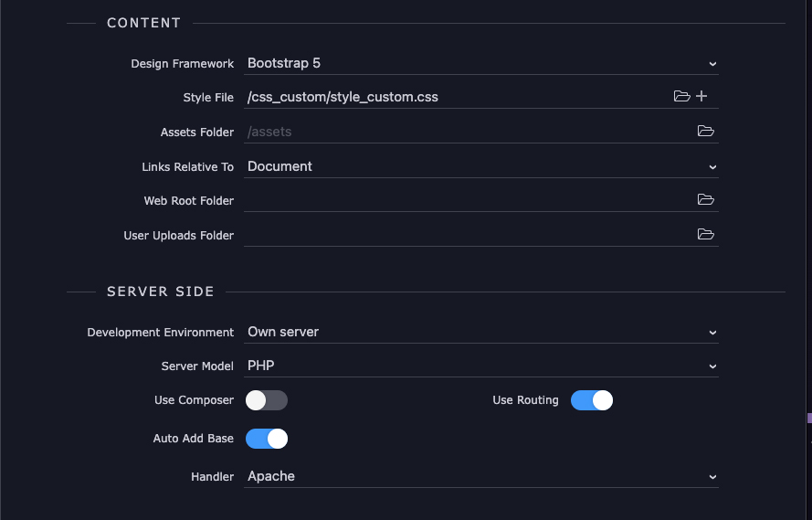Turn off the Auto Add Base switch
812x520 pixels.
coord(266,439)
